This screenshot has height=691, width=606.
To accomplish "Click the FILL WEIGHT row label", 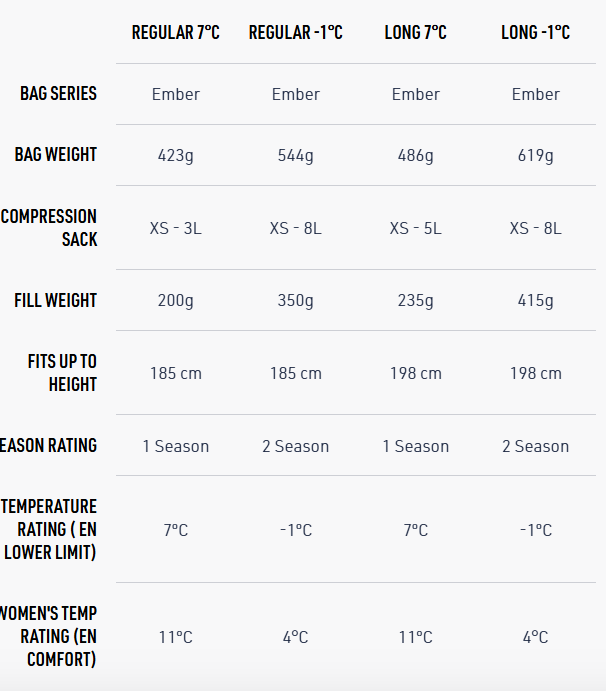I will tap(55, 300).
